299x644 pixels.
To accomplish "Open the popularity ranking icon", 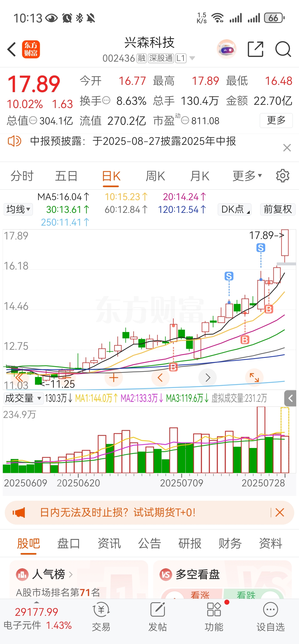I will (22, 574).
